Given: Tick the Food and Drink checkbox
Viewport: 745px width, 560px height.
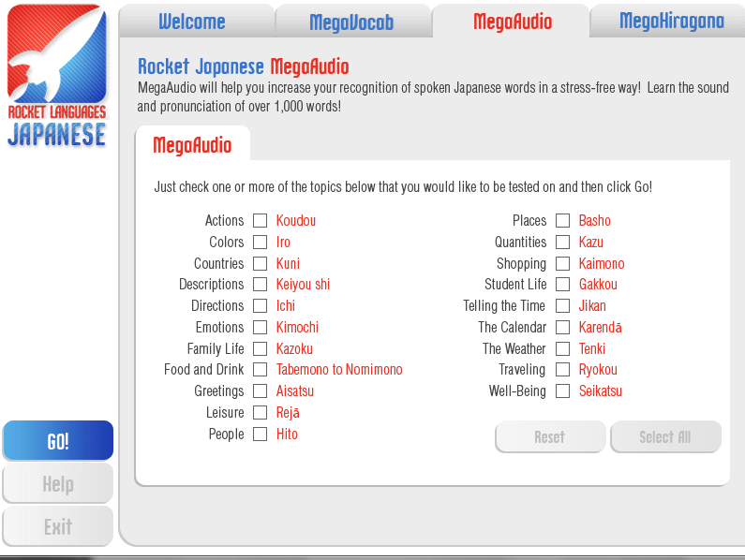Looking at the screenshot, I should tap(261, 370).
